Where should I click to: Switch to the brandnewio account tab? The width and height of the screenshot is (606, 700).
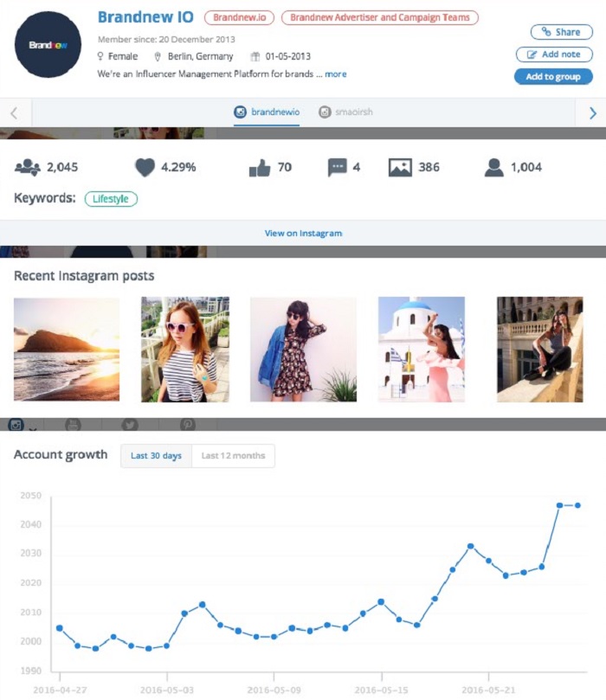coord(267,112)
